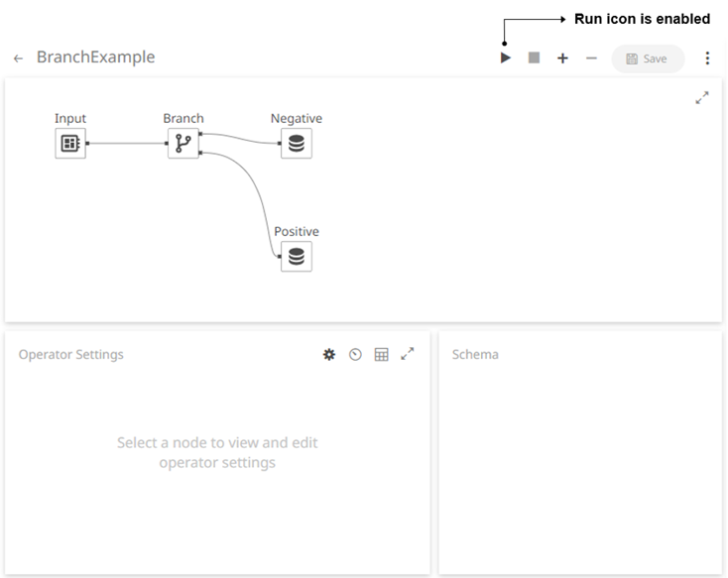The width and height of the screenshot is (728, 578).
Task: Select the Positive output node
Action: coord(296,257)
